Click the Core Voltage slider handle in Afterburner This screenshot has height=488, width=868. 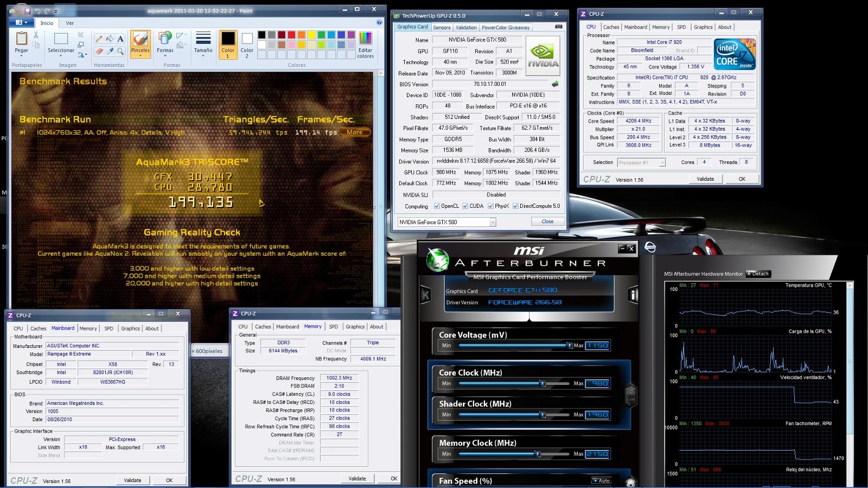(x=569, y=346)
